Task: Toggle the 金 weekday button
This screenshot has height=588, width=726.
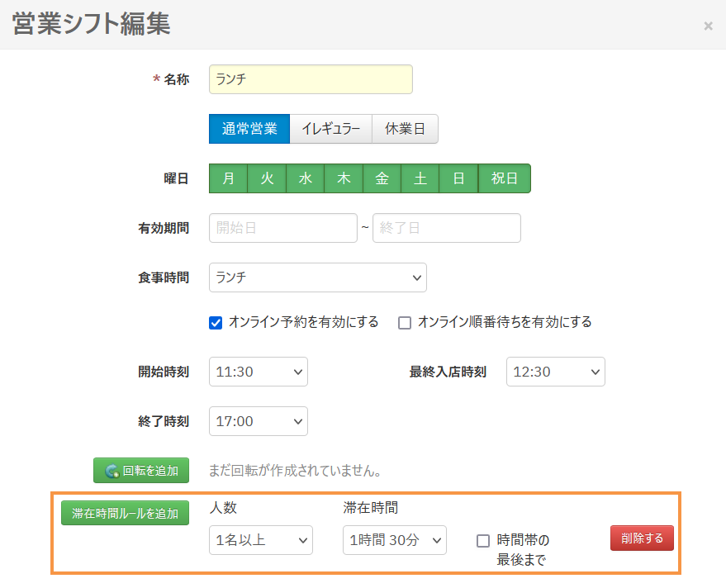Action: (382, 178)
